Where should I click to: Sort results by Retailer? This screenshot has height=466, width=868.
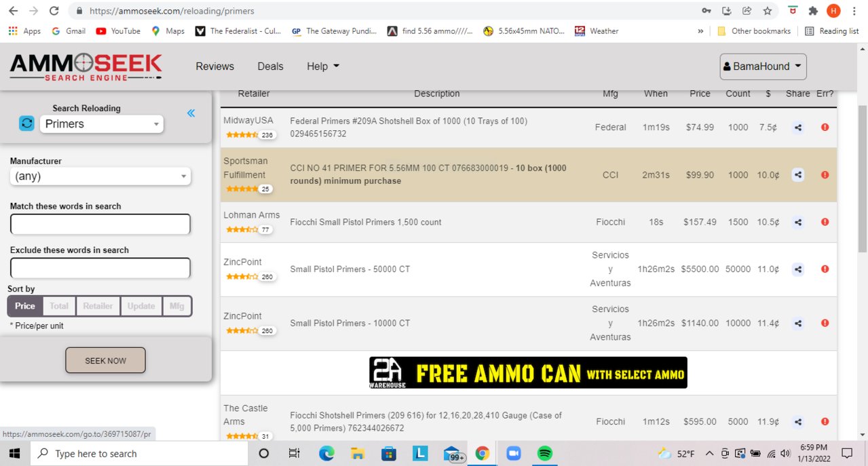point(98,306)
